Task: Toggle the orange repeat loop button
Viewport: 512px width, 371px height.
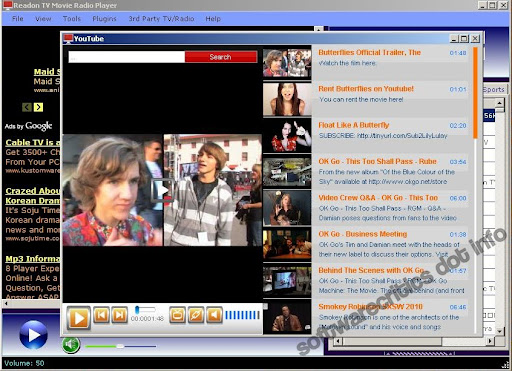Action: 196,315
